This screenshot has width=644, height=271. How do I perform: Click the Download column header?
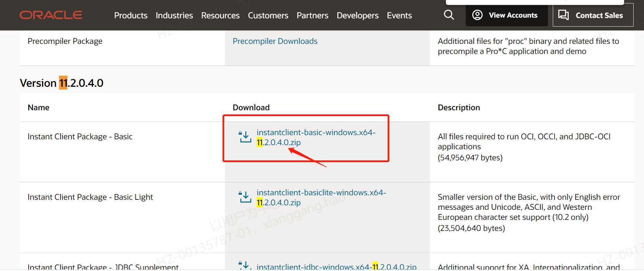[251, 108]
